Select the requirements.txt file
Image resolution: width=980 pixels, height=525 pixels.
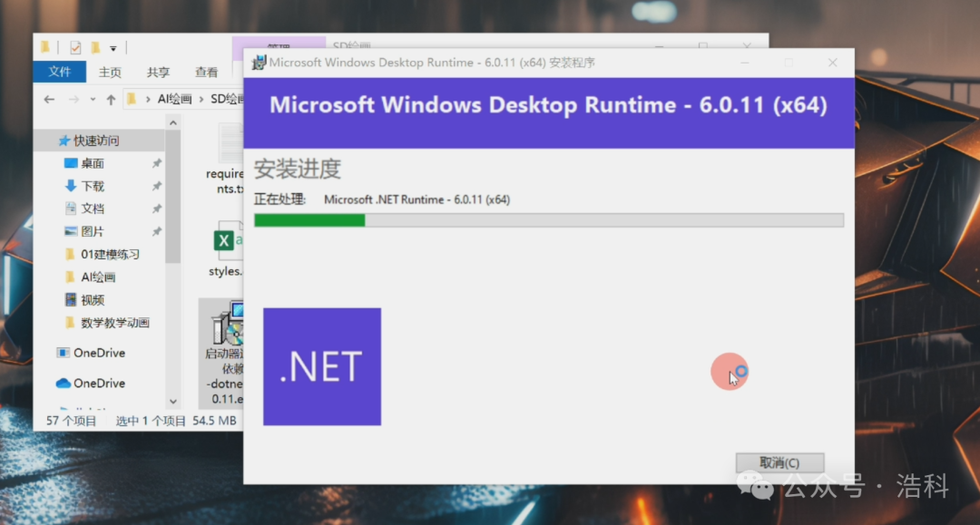[226, 160]
